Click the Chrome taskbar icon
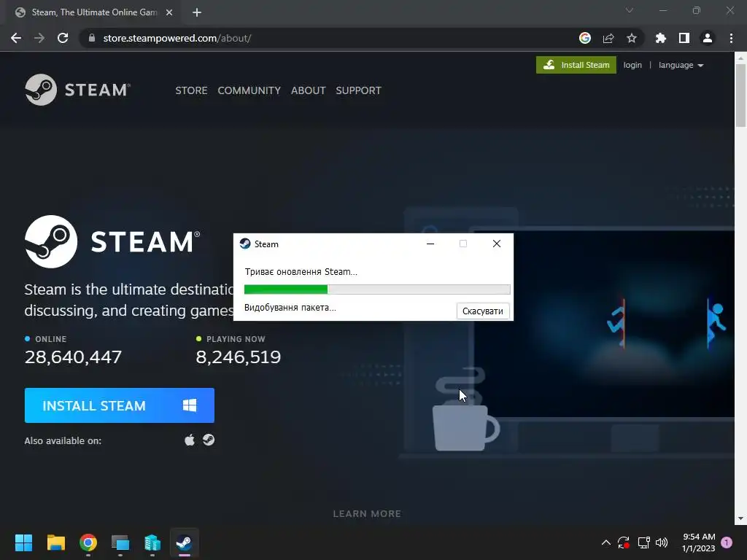This screenshot has height=560, width=747. click(x=88, y=542)
